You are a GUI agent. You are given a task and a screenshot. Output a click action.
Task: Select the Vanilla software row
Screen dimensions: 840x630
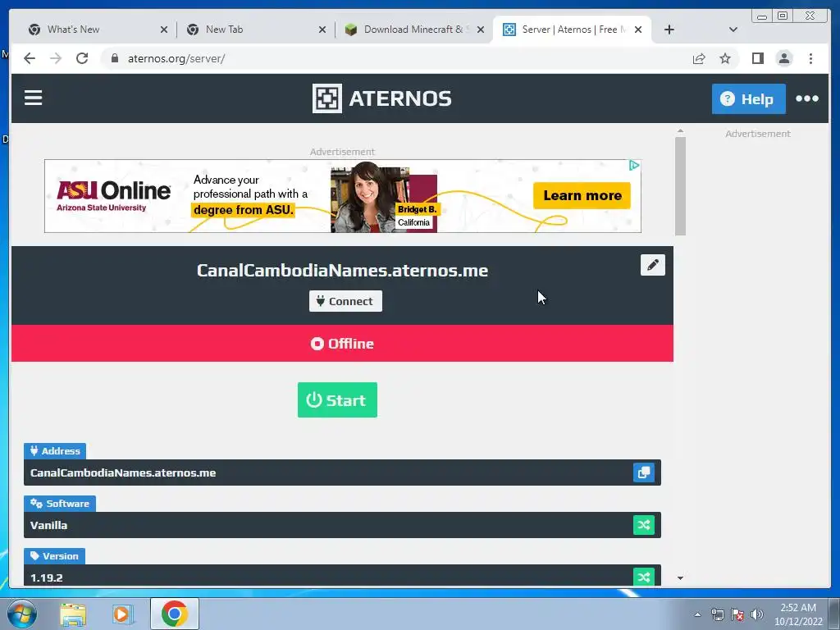[342, 525]
